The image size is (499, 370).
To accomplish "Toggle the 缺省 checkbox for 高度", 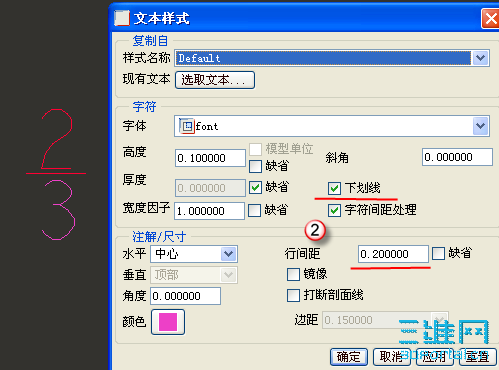I will tap(255, 166).
